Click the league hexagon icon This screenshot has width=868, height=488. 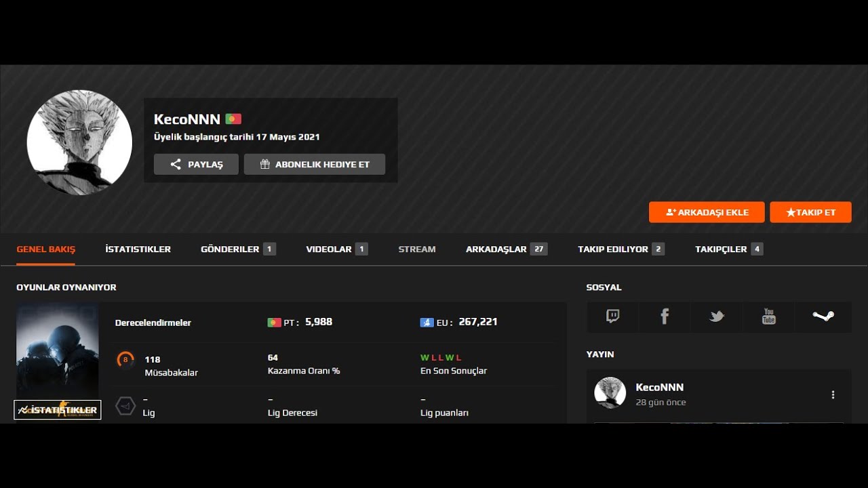125,406
